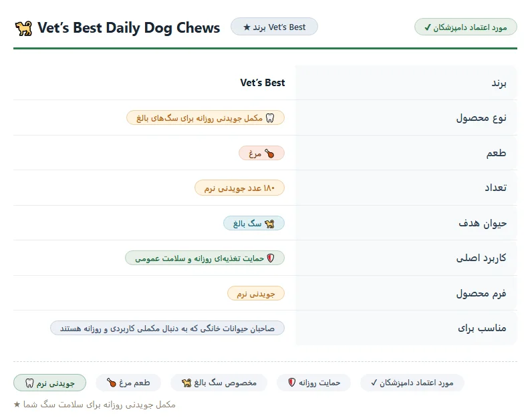
Task: Click the drumstick icon in the طعم مرغ footer tag
Action: pyautogui.click(x=112, y=383)
